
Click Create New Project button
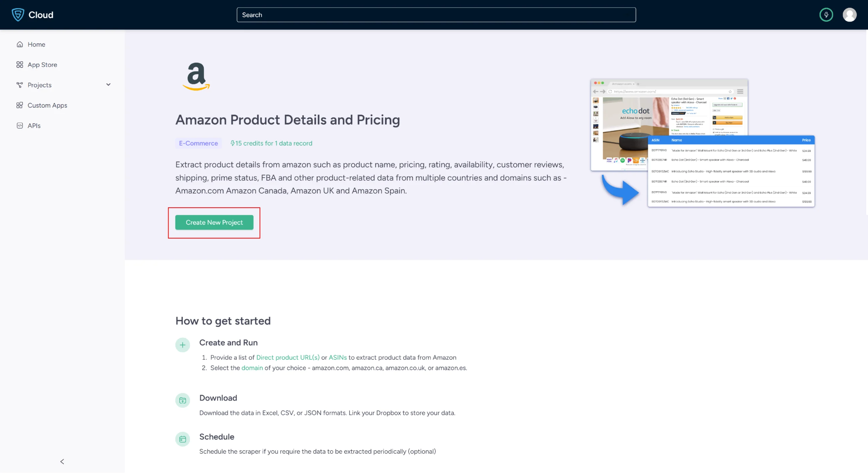[x=214, y=222]
